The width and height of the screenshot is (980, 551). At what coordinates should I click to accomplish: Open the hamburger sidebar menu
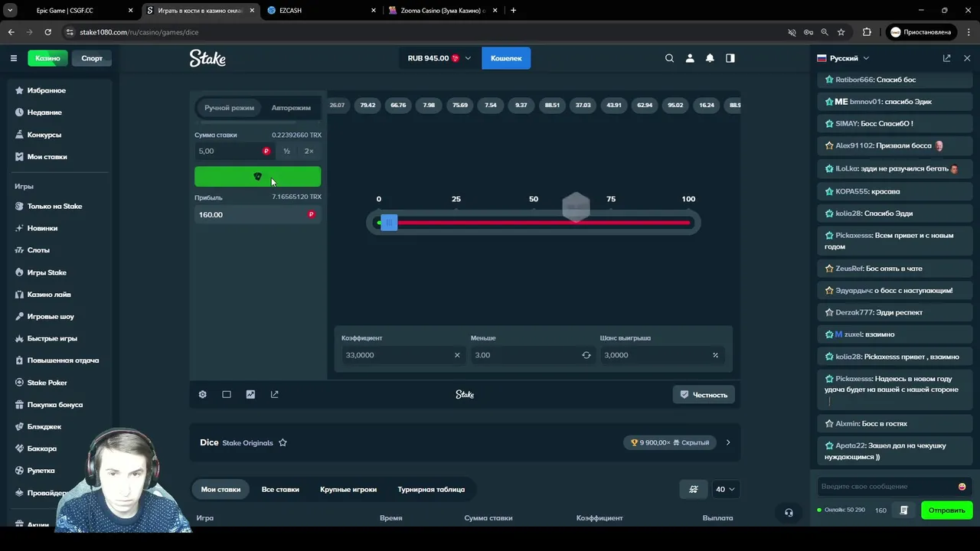[13, 58]
